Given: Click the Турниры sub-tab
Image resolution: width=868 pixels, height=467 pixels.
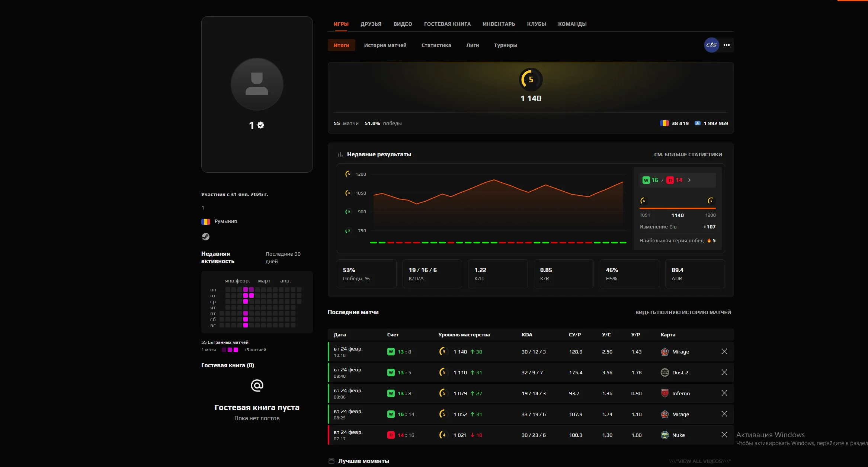Looking at the screenshot, I should tap(505, 45).
